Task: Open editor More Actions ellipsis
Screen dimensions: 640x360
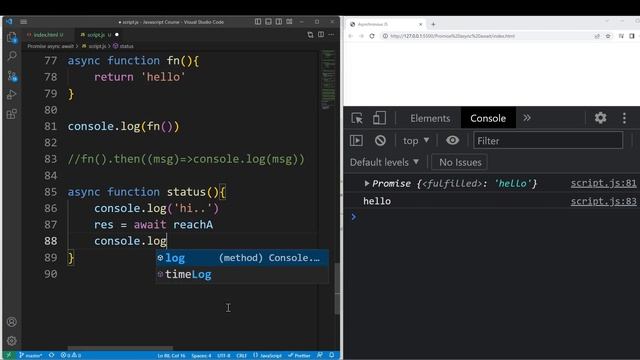Action: tap(331, 35)
